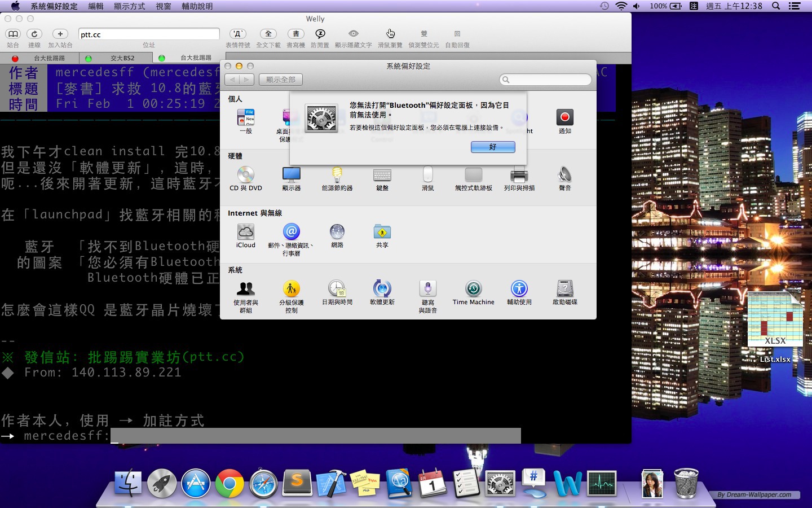Open the 滑鼠 Mouse pane

click(428, 178)
